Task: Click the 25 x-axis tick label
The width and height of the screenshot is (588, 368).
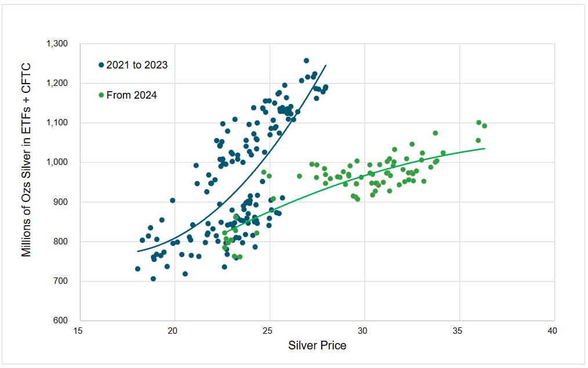Action: (267, 331)
